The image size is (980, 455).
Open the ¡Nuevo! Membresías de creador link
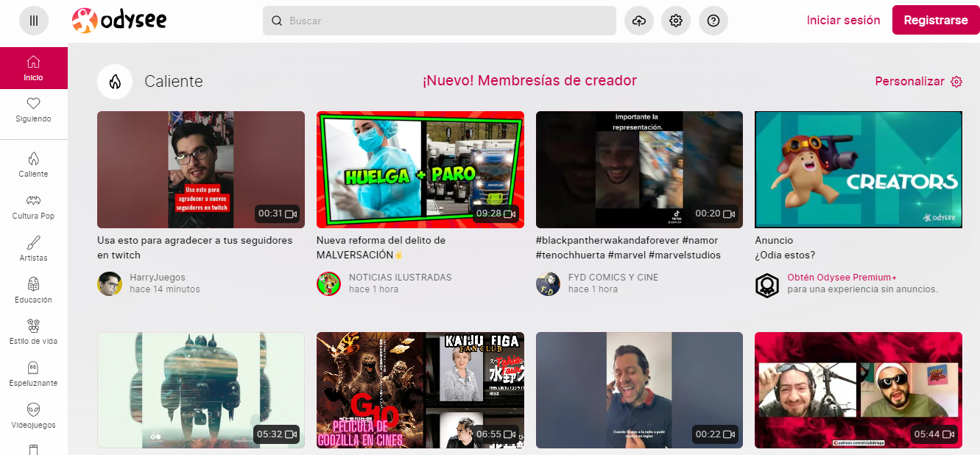point(529,81)
